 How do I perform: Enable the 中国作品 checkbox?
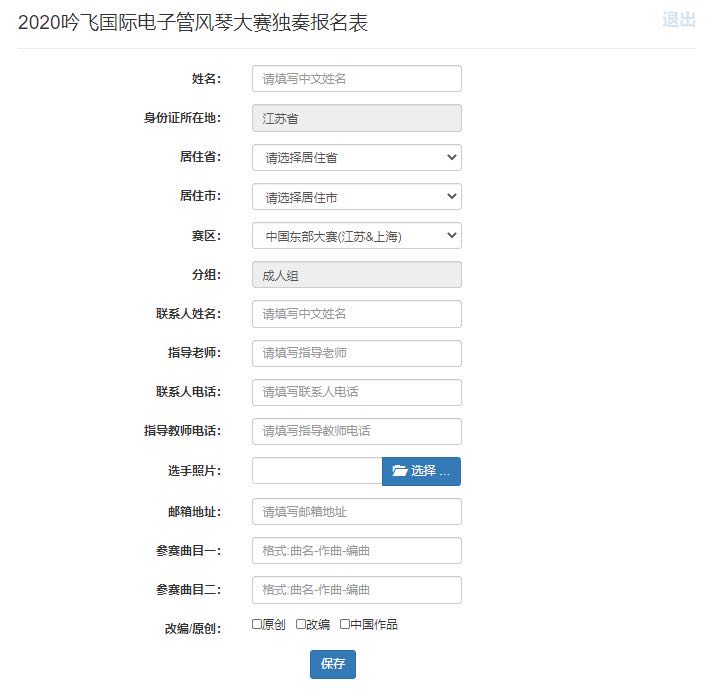[x=345, y=625]
